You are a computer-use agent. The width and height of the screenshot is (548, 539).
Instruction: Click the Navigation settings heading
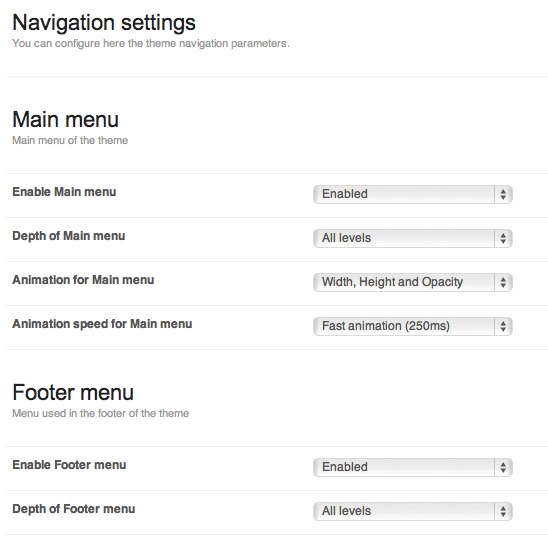pos(104,23)
